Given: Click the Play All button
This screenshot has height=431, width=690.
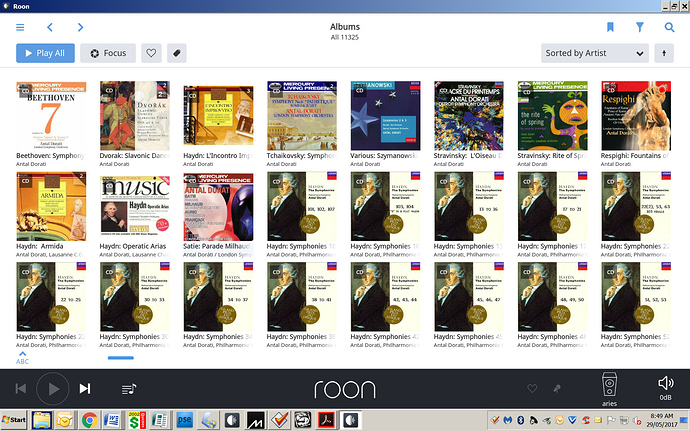Looking at the screenshot, I should click(45, 53).
